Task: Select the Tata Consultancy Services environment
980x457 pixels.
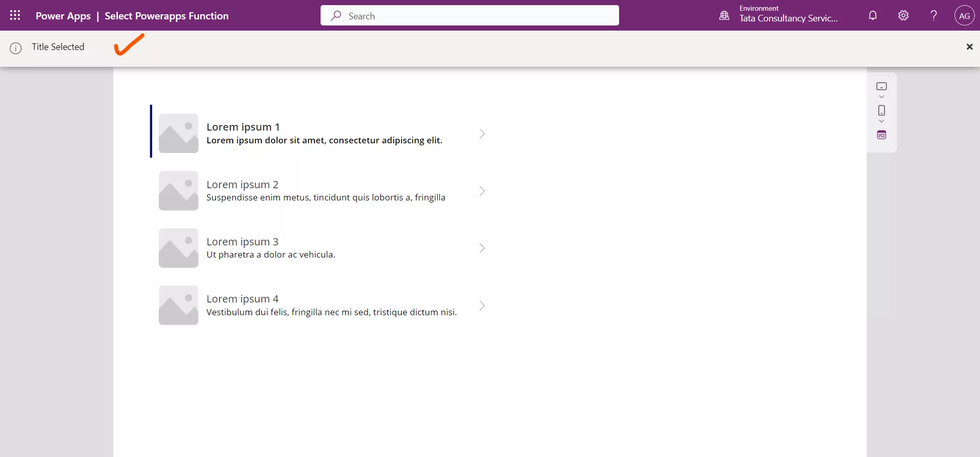Action: point(789,18)
